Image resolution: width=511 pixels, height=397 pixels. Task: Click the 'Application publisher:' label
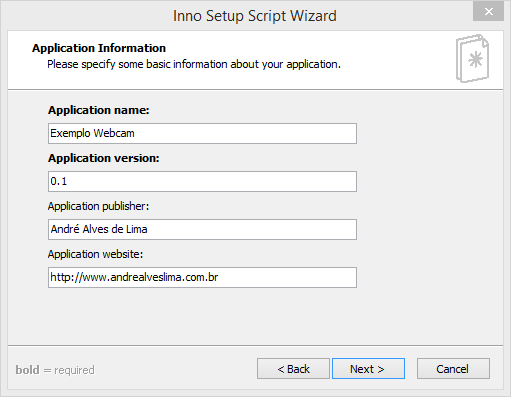(98, 206)
